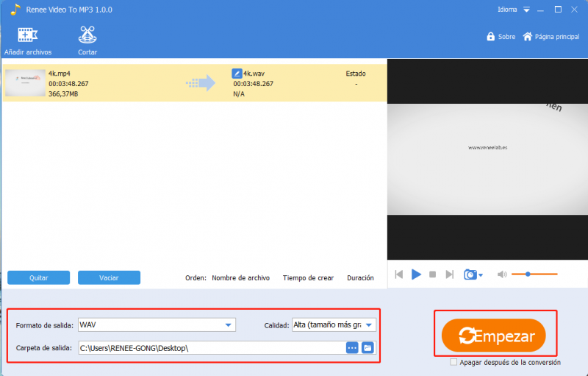This screenshot has height=376, width=588.
Task: Play the video preview
Action: [416, 274]
